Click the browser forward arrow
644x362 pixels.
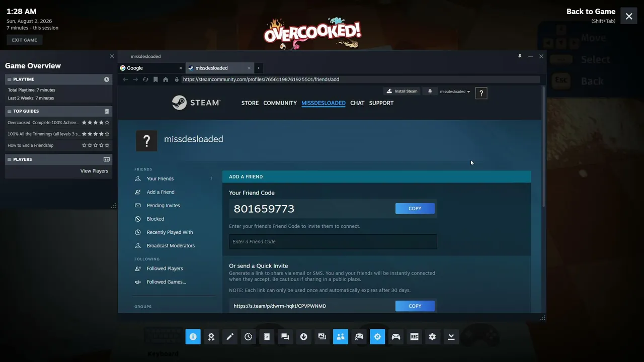pyautogui.click(x=135, y=79)
